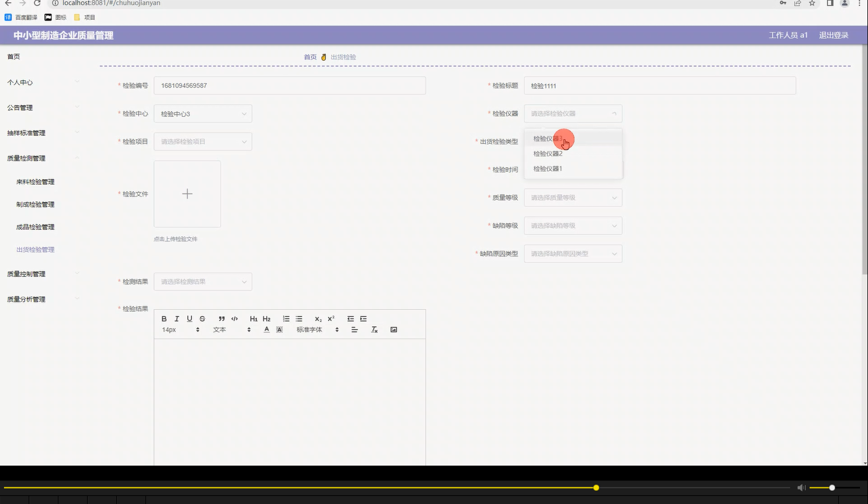Insert an image in the editor
Viewport: 868px width, 504px height.
[x=394, y=329]
